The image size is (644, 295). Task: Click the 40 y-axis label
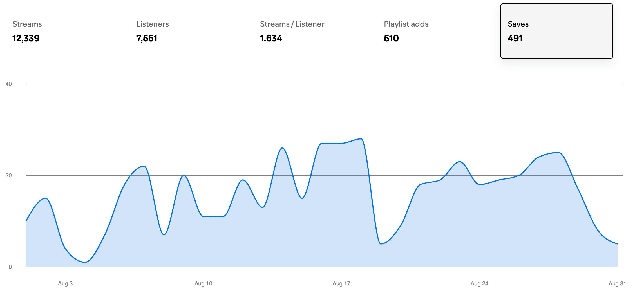pyautogui.click(x=9, y=84)
